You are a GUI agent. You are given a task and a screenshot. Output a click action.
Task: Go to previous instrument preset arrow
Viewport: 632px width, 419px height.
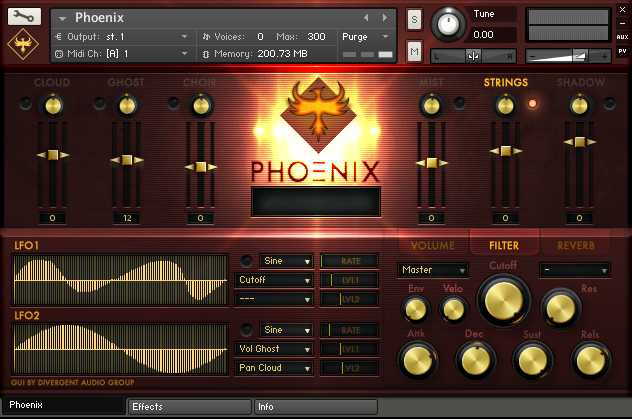pos(366,18)
